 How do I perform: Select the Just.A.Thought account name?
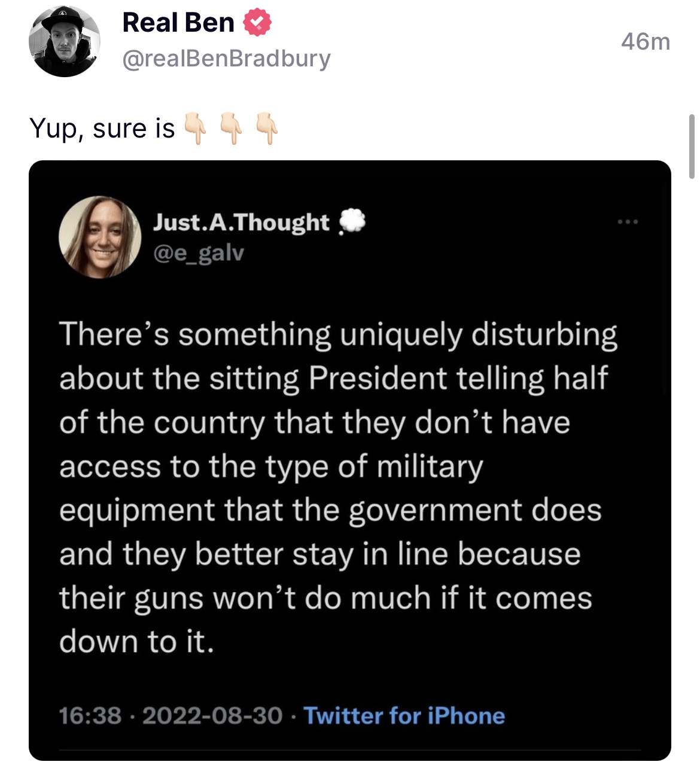click(x=241, y=222)
